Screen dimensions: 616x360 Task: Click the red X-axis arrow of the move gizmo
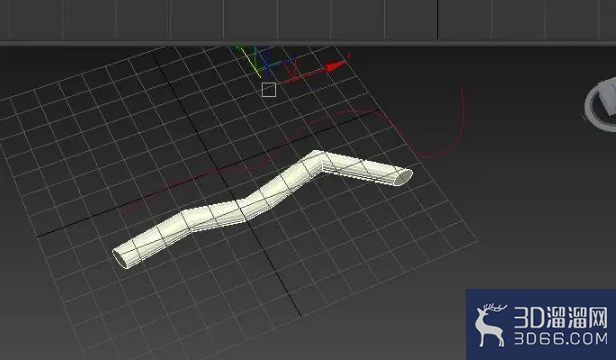[x=335, y=66]
